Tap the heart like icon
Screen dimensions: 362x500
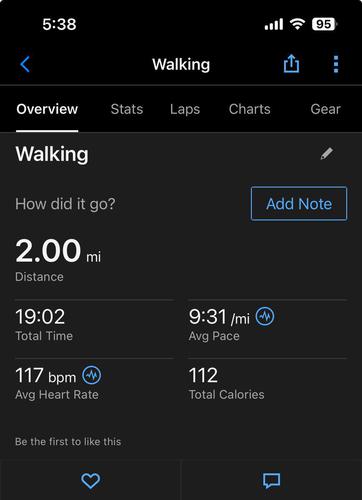91,481
